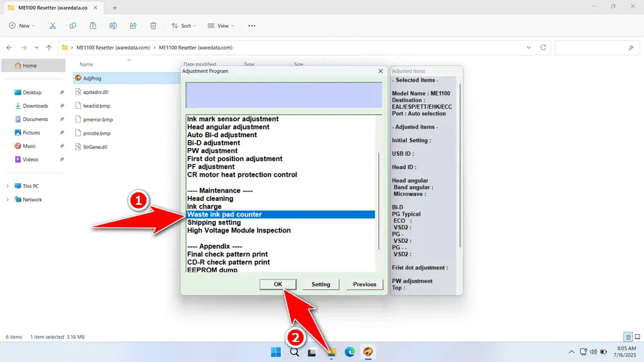Image resolution: width=644 pixels, height=362 pixels.
Task: Refresh the folder view
Action: coord(543,48)
